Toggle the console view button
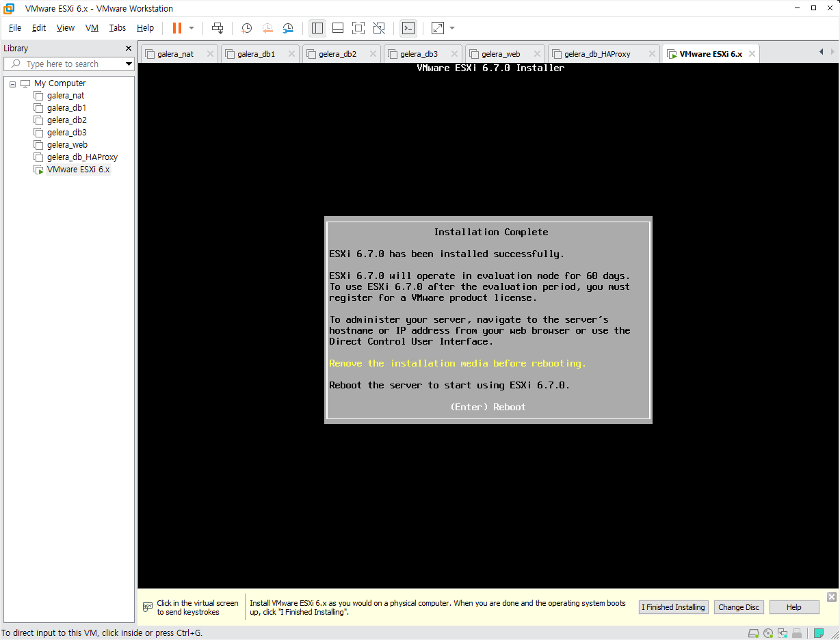This screenshot has height=640, width=840. click(408, 28)
